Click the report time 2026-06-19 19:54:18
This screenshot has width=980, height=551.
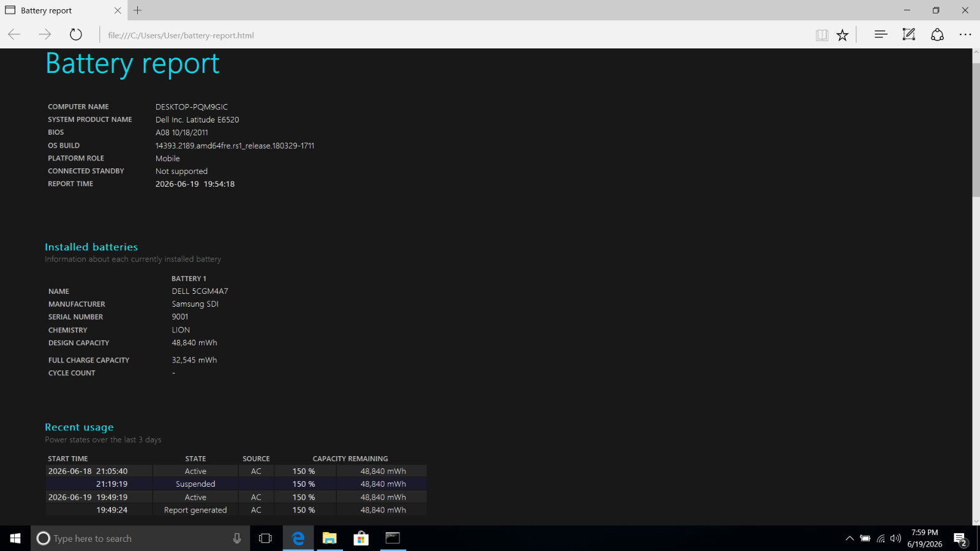coord(195,184)
